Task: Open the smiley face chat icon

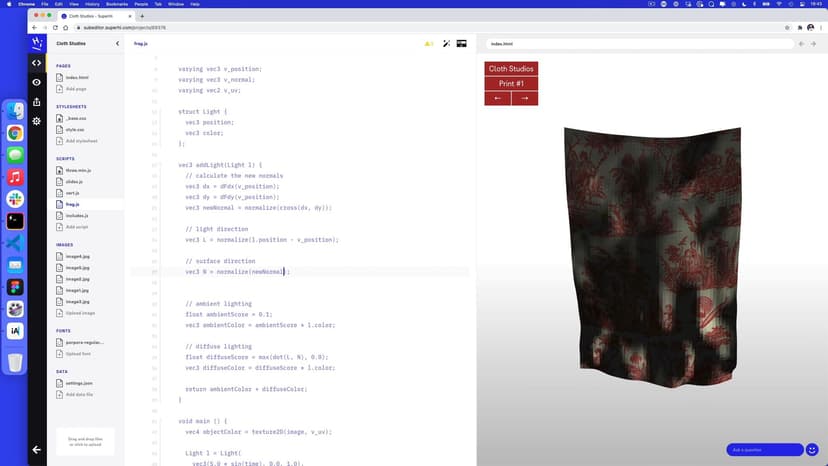Action: pyautogui.click(x=813, y=450)
